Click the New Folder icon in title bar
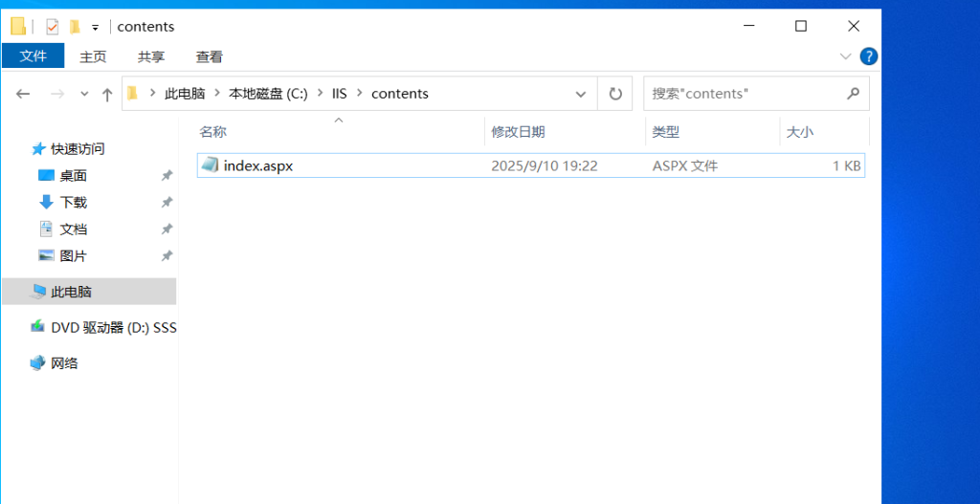This screenshot has height=504, width=980. 75,27
